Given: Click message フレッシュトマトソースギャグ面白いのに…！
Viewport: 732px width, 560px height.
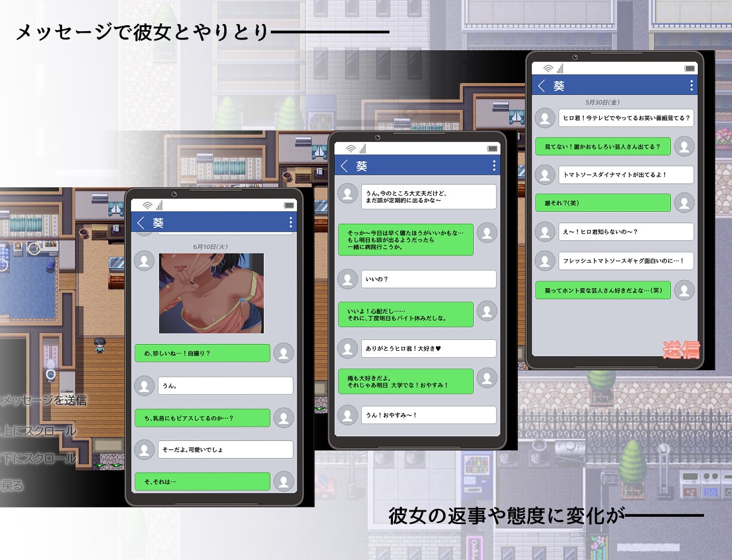Looking at the screenshot, I should point(626,260).
